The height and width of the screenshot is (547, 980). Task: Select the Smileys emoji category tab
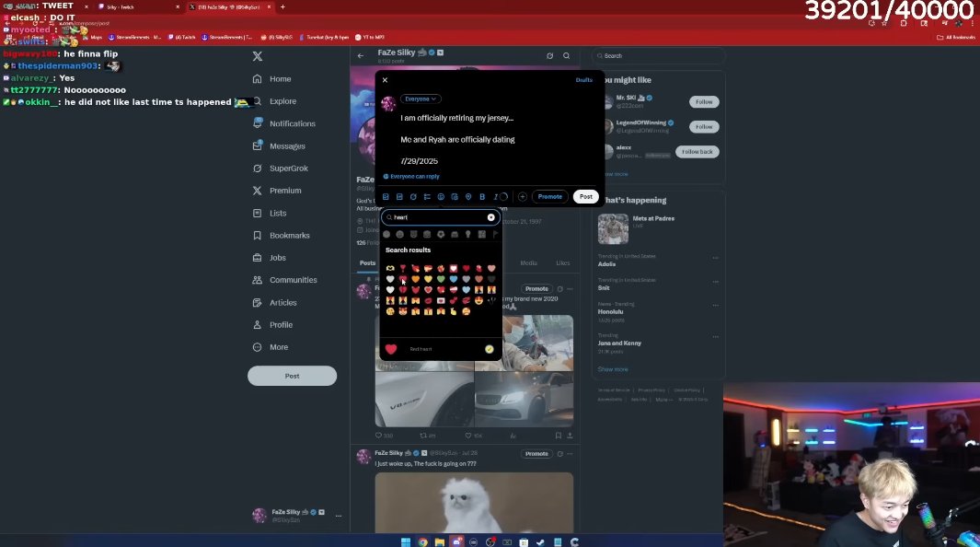coord(400,235)
